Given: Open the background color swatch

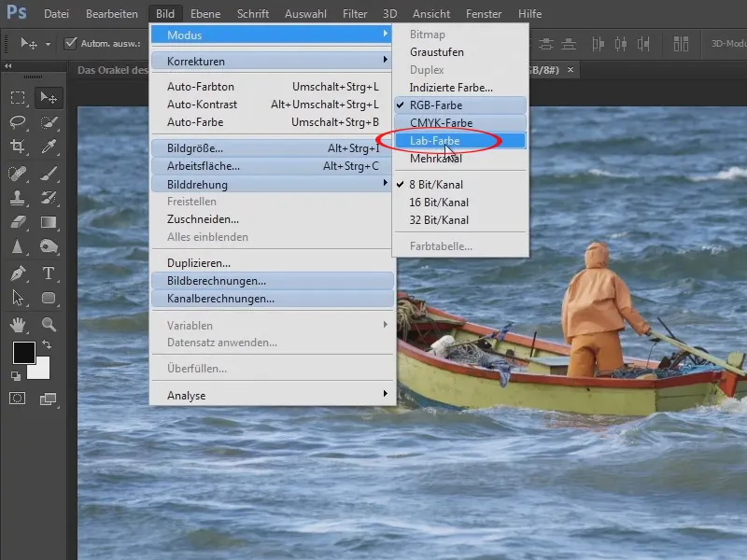Looking at the screenshot, I should [41, 370].
